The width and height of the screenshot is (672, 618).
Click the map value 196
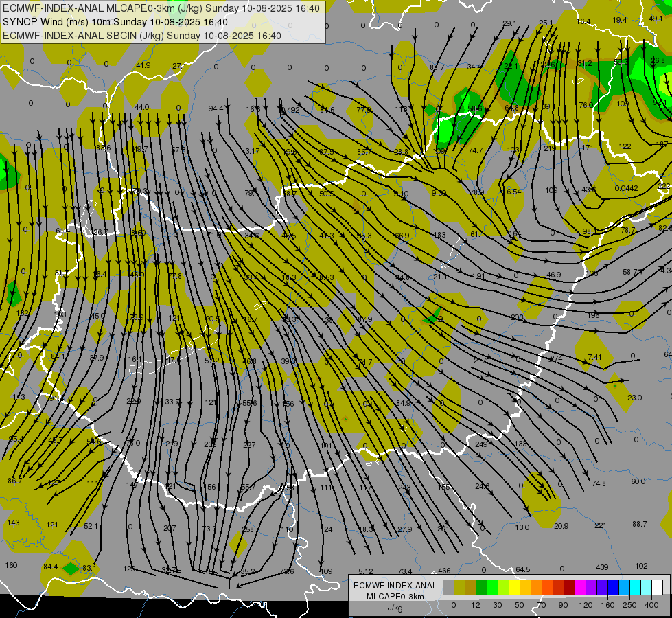click(x=593, y=315)
